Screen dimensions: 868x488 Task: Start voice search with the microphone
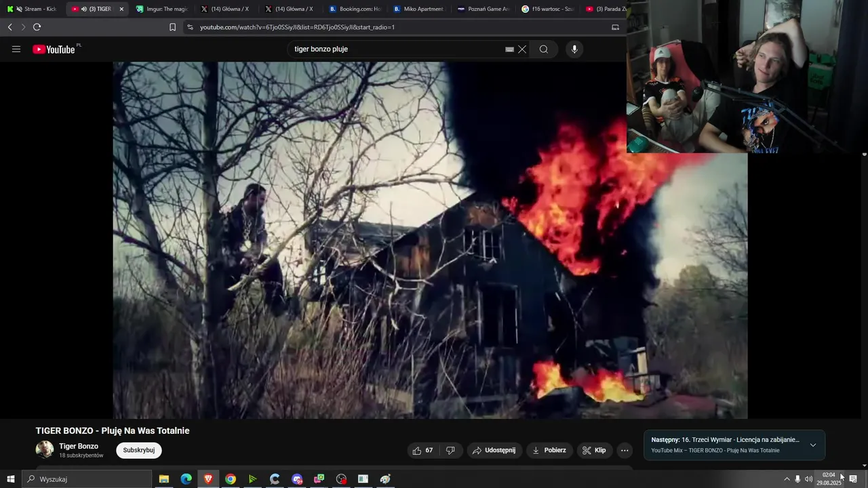click(574, 49)
